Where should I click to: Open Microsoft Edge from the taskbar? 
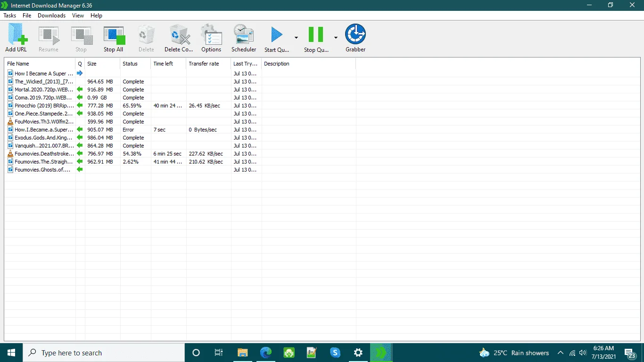tap(266, 353)
